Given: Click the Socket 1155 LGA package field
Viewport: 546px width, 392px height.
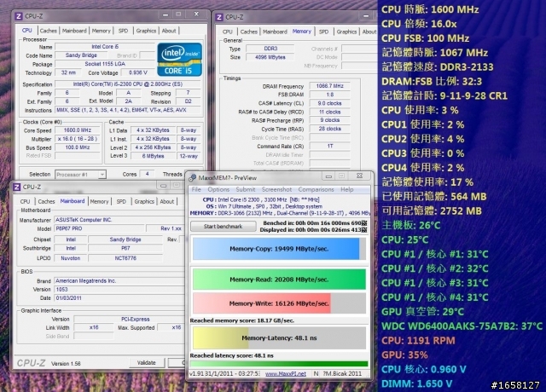Looking at the screenshot, I should (105, 64).
